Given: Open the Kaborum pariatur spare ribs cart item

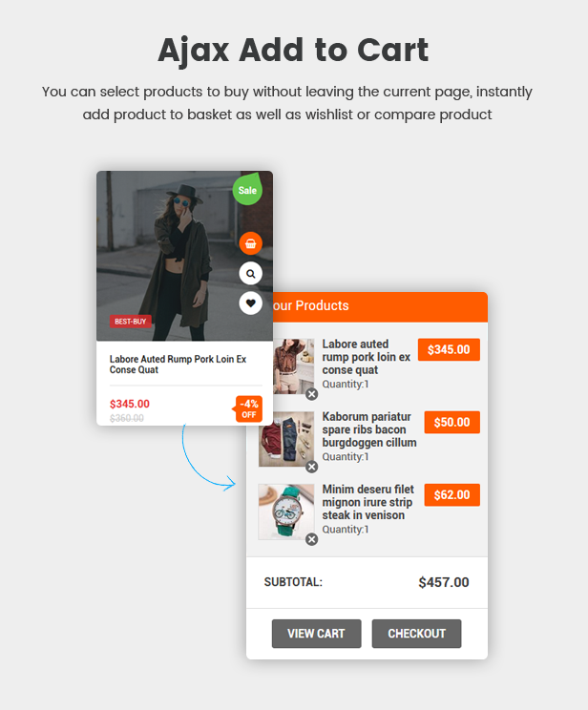Looking at the screenshot, I should 369,429.
